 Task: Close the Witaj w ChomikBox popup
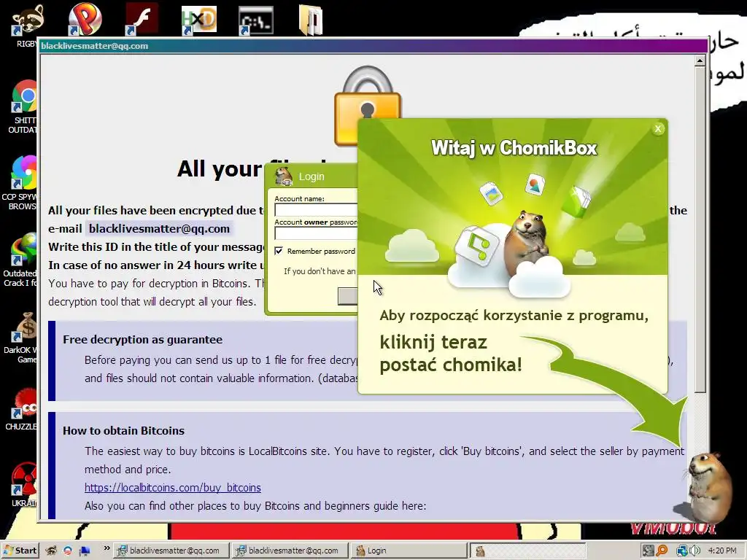coord(658,128)
